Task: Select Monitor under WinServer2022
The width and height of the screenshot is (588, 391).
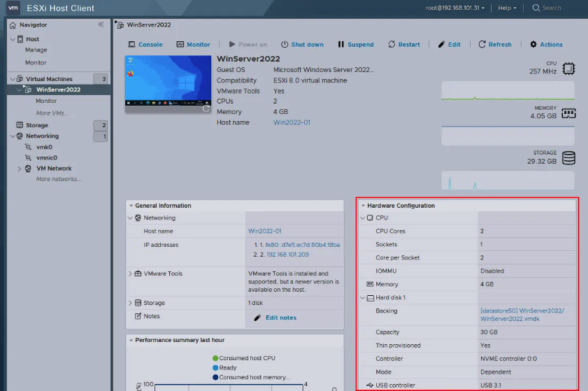Action: (x=46, y=101)
